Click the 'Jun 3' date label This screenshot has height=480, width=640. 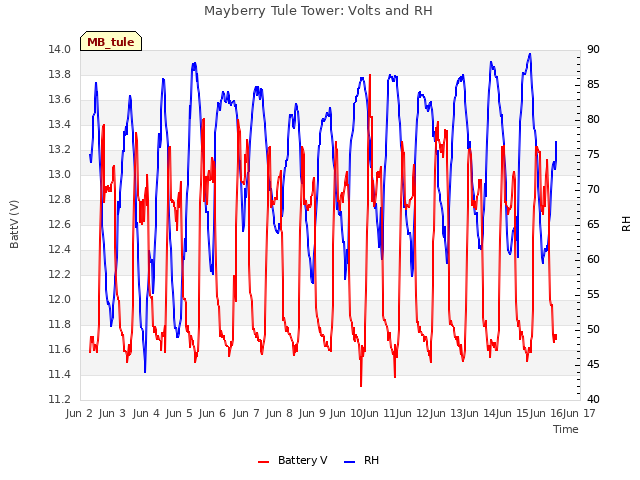coord(112,413)
